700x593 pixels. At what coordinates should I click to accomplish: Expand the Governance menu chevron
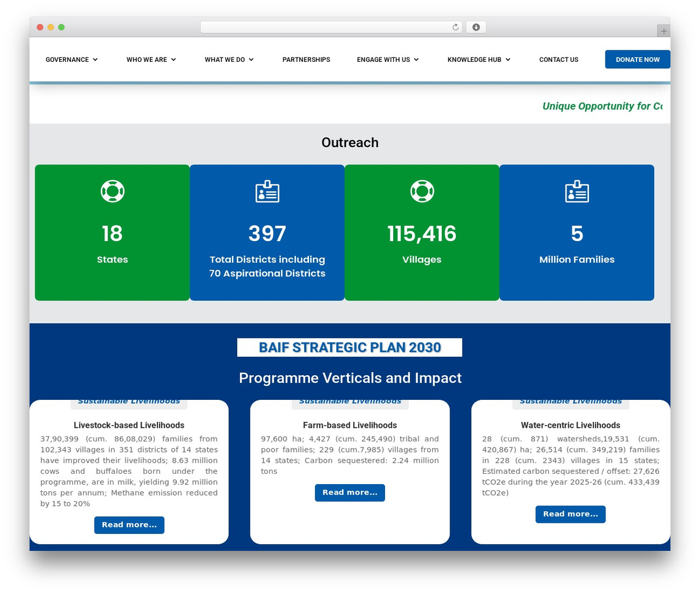click(x=95, y=60)
